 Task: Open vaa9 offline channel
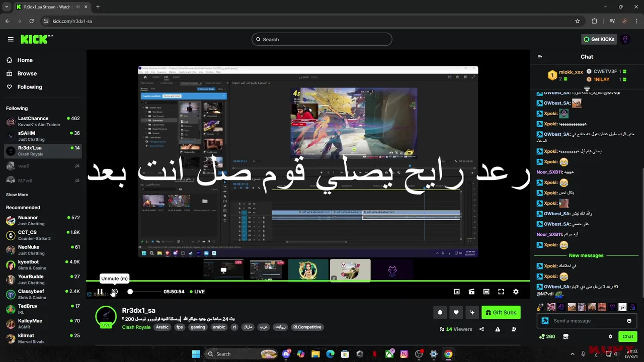click(43, 166)
